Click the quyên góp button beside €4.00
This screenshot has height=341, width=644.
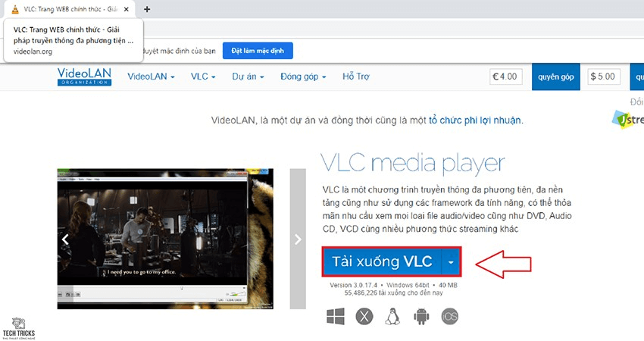point(555,77)
